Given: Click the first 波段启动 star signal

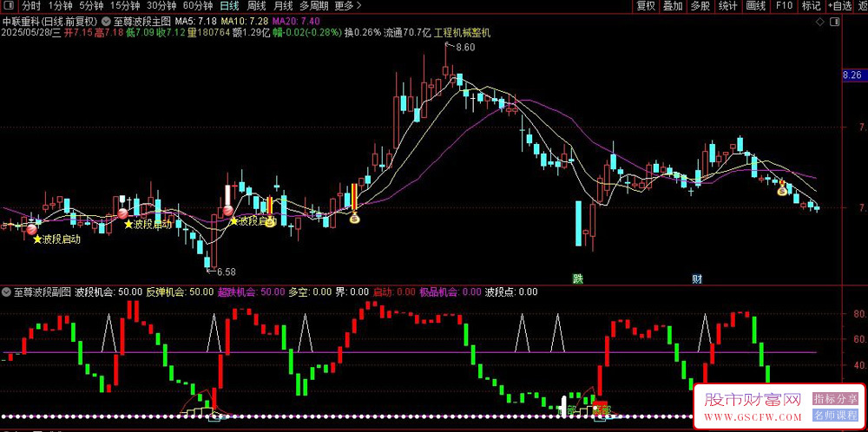Looking at the screenshot, I should (x=56, y=239).
